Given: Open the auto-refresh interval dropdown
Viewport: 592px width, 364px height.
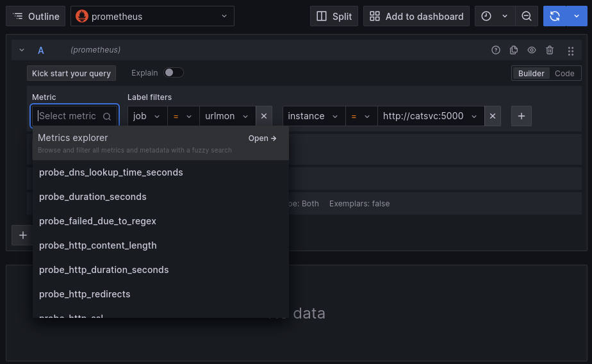Looking at the screenshot, I should point(577,16).
